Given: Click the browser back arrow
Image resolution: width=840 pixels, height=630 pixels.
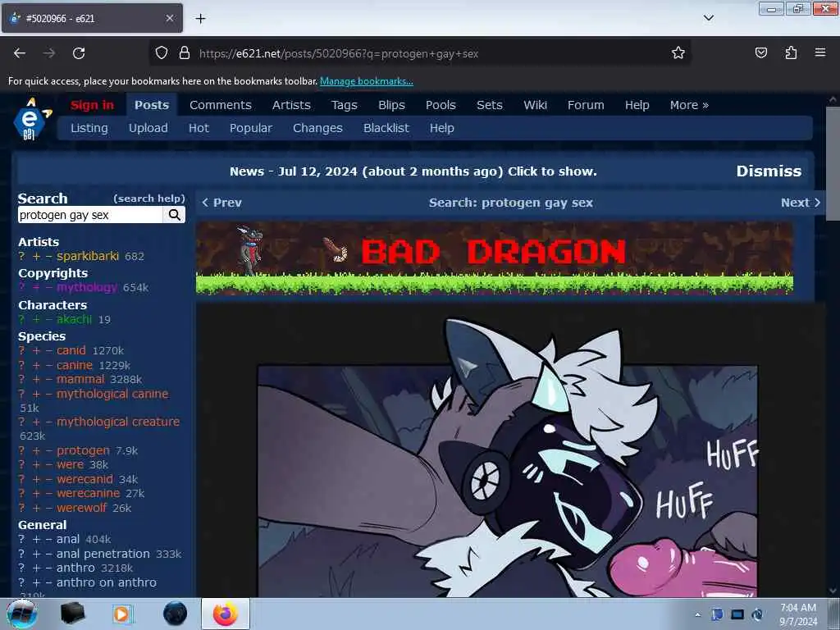Looking at the screenshot, I should coord(20,53).
